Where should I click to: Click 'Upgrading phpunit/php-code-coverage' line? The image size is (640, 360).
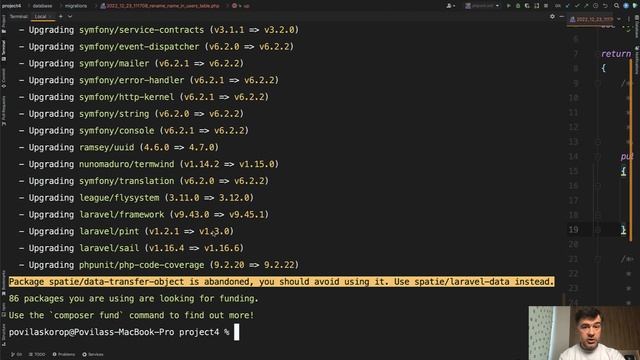coord(159,265)
